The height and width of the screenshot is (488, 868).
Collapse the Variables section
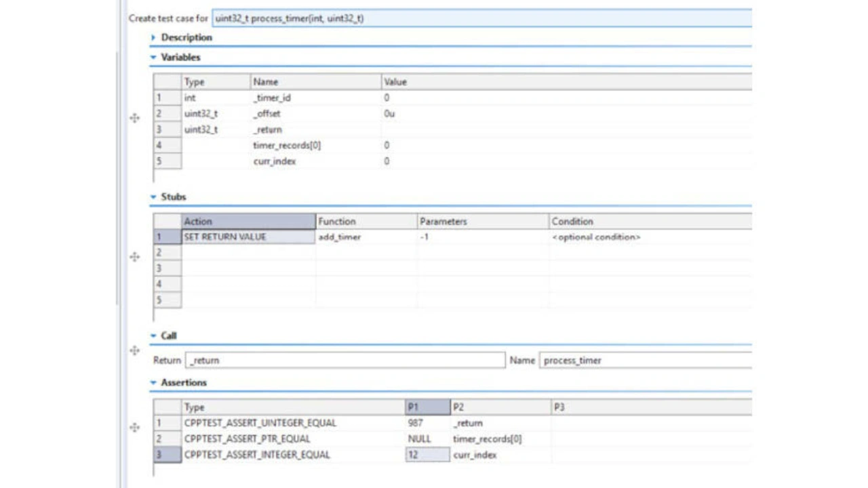pyautogui.click(x=154, y=58)
